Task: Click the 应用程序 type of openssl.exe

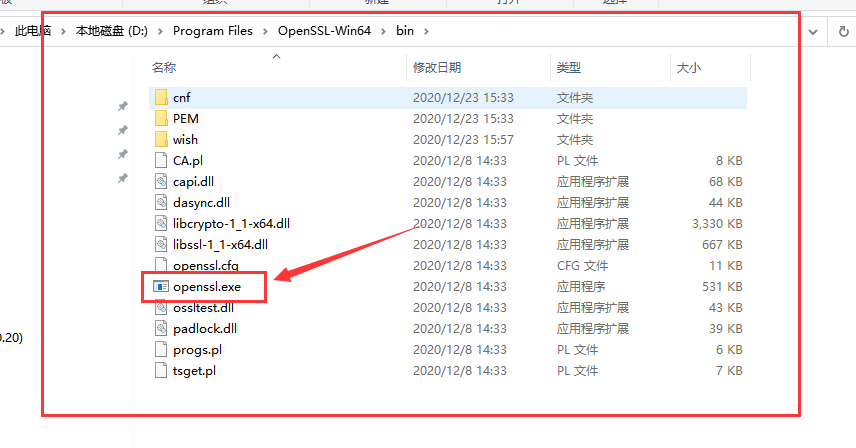Action: click(580, 286)
